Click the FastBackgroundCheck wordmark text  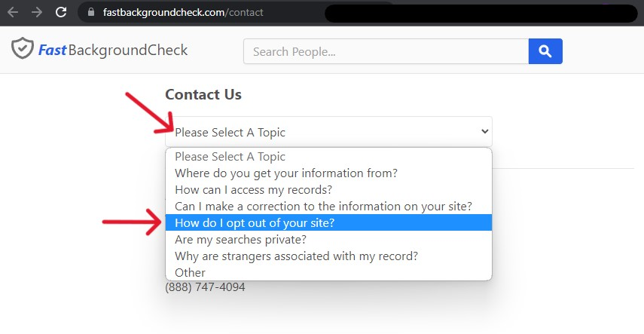click(111, 51)
